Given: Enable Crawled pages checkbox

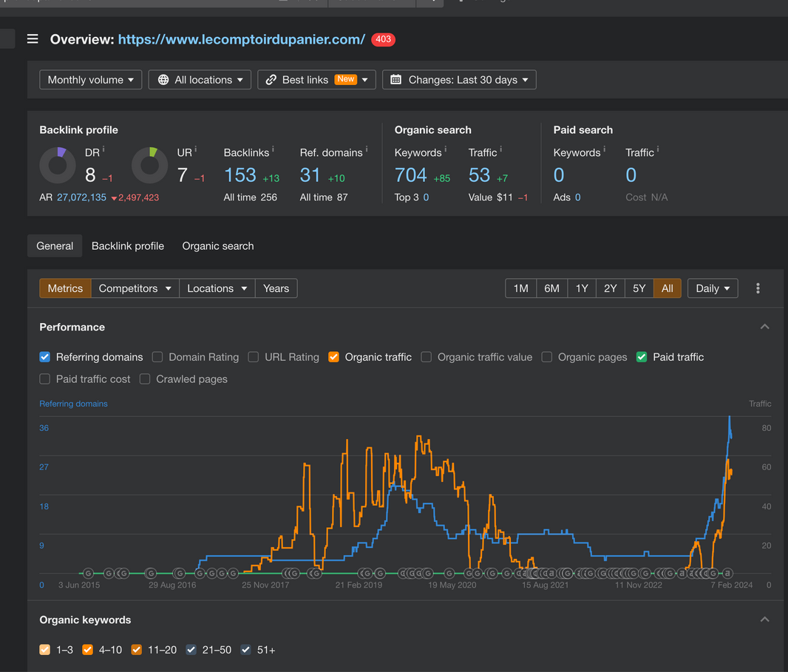Looking at the screenshot, I should click(145, 379).
